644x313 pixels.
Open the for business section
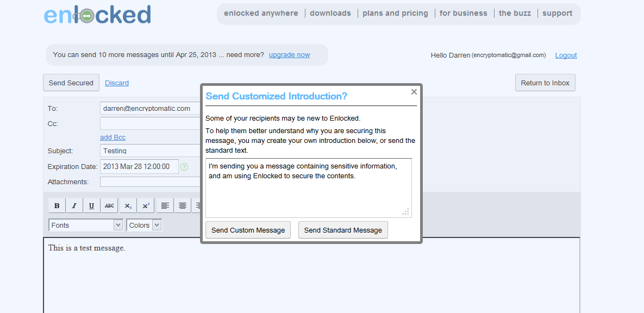[x=463, y=13]
